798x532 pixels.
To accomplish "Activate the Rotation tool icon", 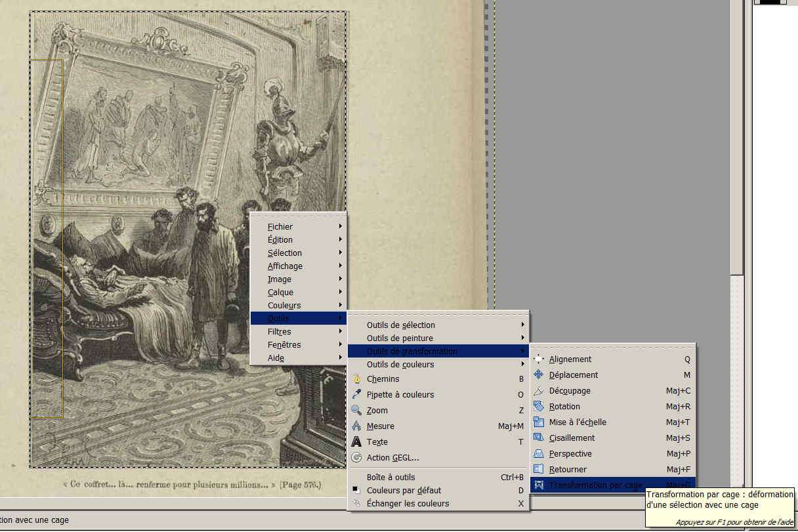I will 539,407.
